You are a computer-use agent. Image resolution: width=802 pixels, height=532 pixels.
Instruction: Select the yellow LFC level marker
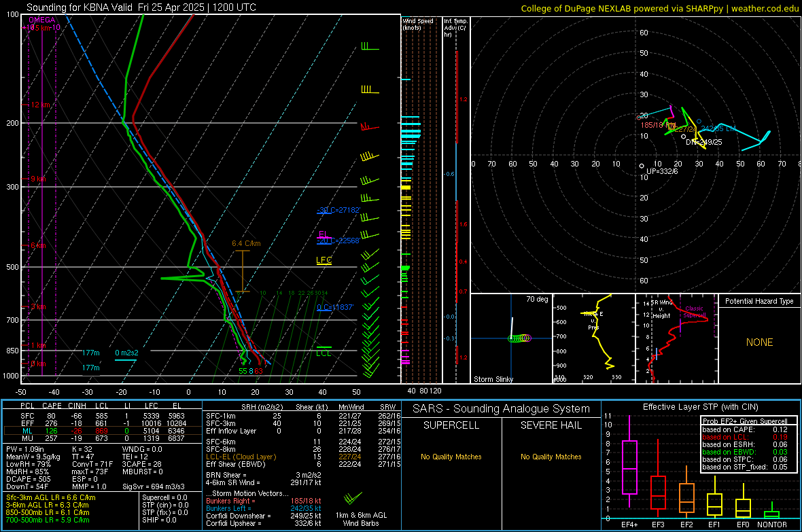pyautogui.click(x=324, y=260)
